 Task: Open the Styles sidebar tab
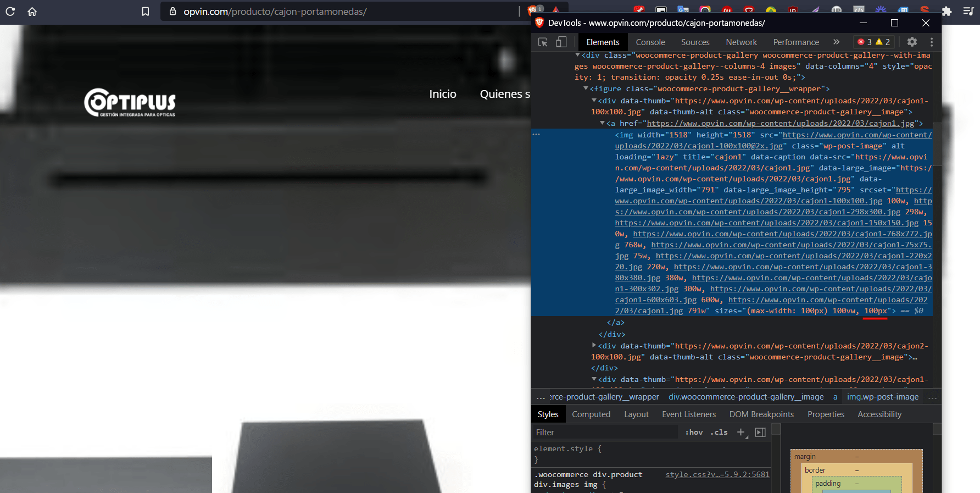(548, 414)
